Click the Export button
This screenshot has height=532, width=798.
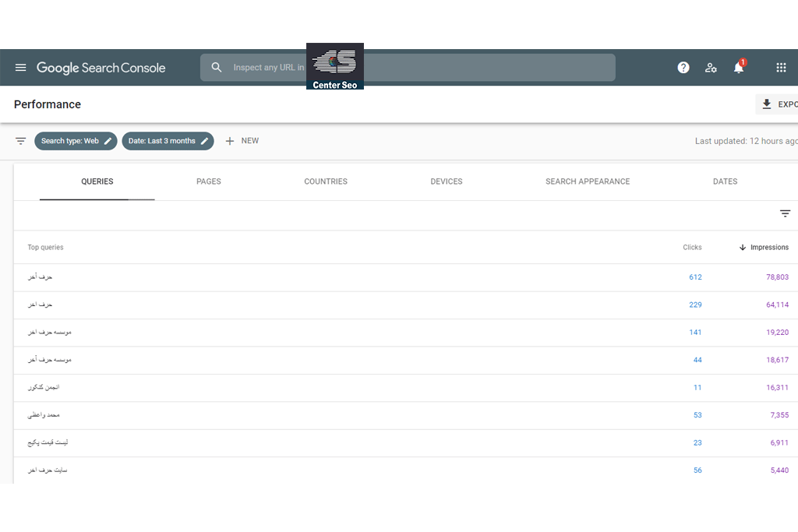778,104
